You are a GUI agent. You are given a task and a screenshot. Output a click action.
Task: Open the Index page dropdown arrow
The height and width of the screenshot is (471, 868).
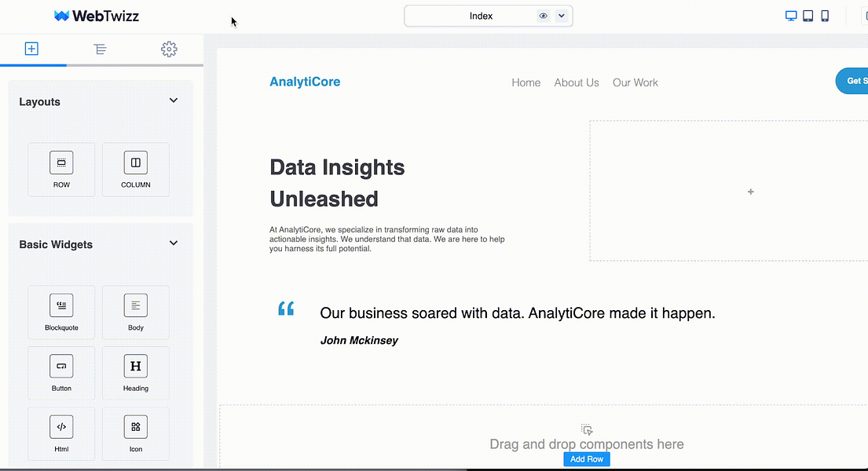pos(562,16)
